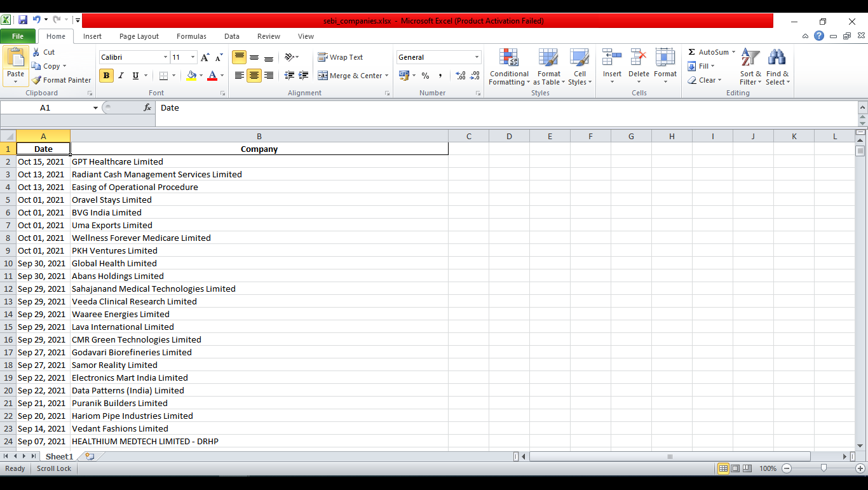Select cell with Oravel Stays Limited
Screen dimensions: 868x490
coord(259,200)
